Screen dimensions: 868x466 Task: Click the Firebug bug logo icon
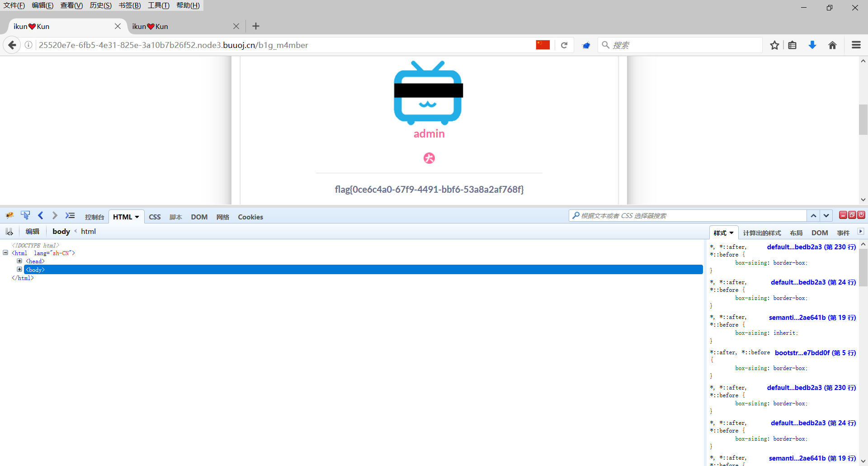tap(9, 215)
